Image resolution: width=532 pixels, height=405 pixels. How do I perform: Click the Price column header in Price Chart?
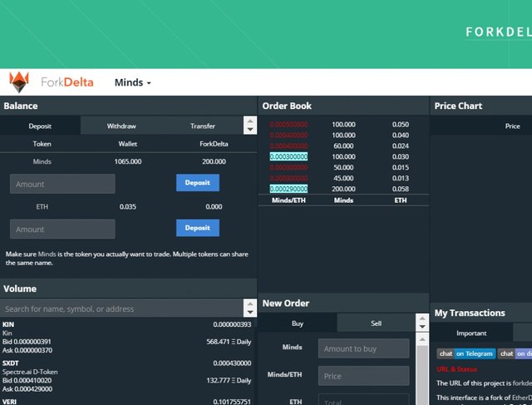(512, 126)
